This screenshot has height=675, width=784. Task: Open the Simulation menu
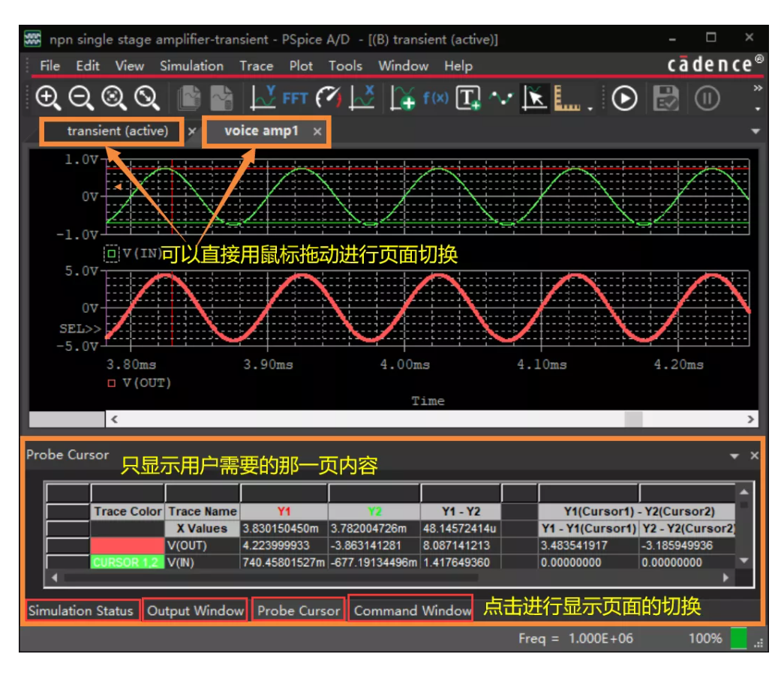pyautogui.click(x=191, y=66)
